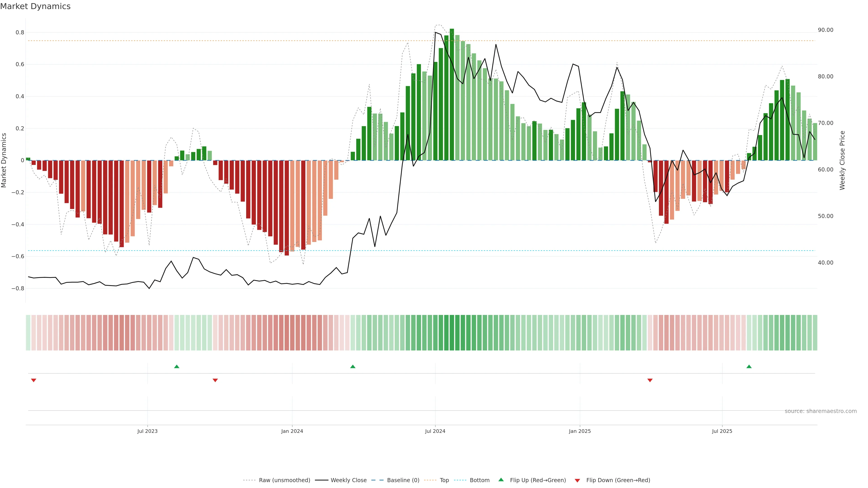Click the flip-down marker between Jan 2025 and Jul 2025
This screenshot has height=488, width=868.
click(x=650, y=380)
